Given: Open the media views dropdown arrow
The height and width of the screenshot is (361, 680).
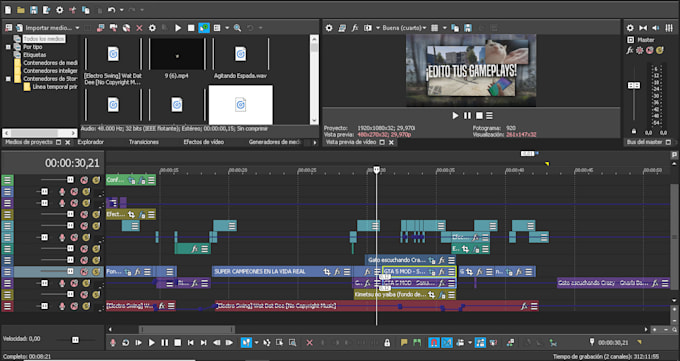Looking at the screenshot, I should coord(227,28).
